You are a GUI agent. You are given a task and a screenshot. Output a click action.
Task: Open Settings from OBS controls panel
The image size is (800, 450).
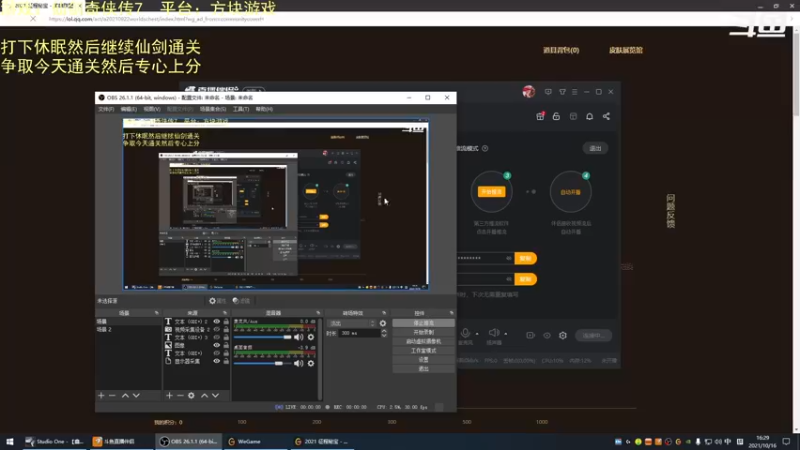(423, 360)
